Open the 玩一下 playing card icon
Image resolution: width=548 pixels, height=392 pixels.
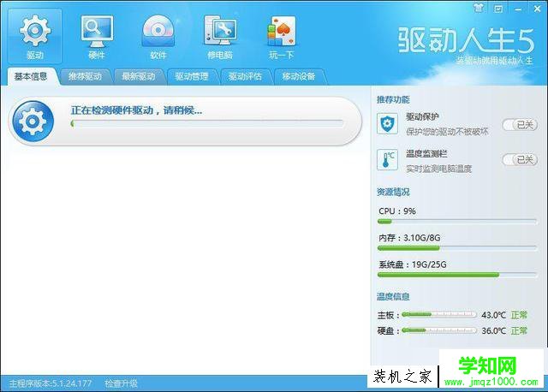pyautogui.click(x=282, y=36)
